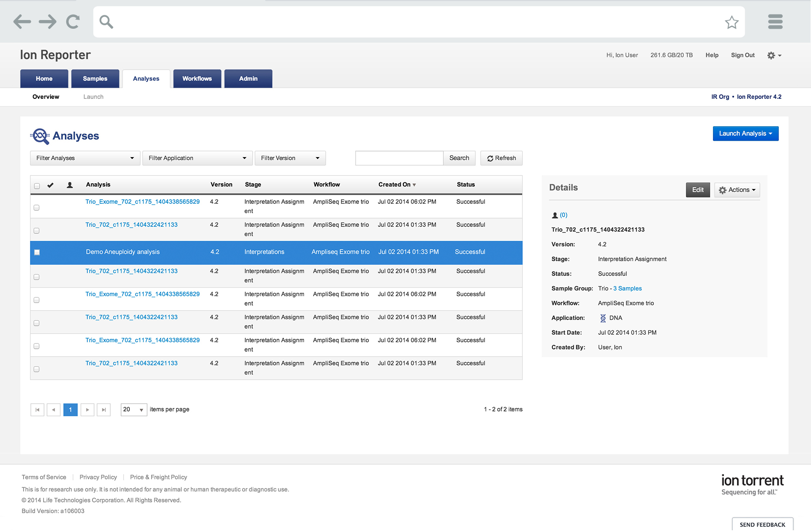Open the Launch sub-tab
Image resolution: width=811 pixels, height=532 pixels.
93,97
